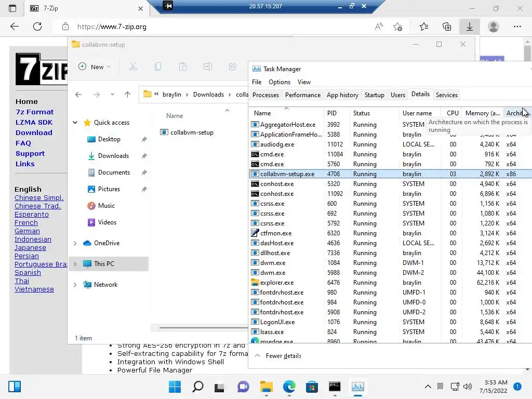Switch to the App history tab
The width and height of the screenshot is (532, 399).
(342, 95)
